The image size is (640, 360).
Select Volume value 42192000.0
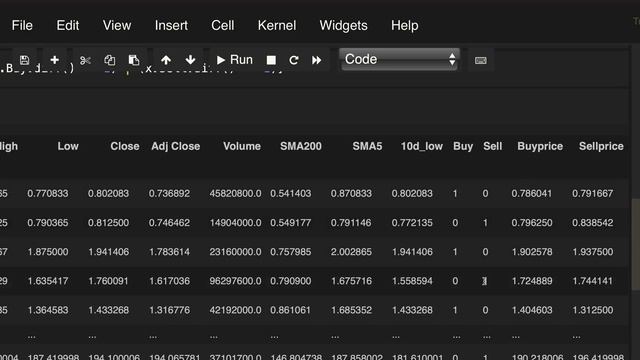point(236,310)
